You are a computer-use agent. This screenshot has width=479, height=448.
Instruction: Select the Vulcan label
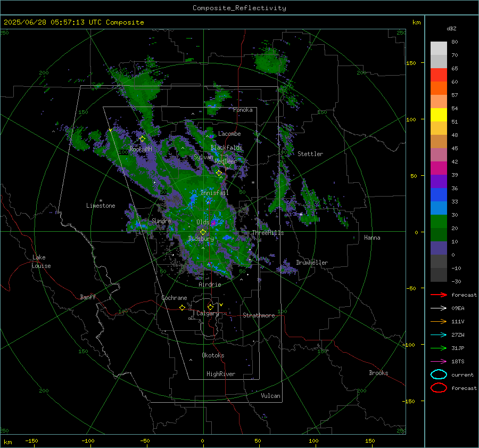pyautogui.click(x=270, y=396)
